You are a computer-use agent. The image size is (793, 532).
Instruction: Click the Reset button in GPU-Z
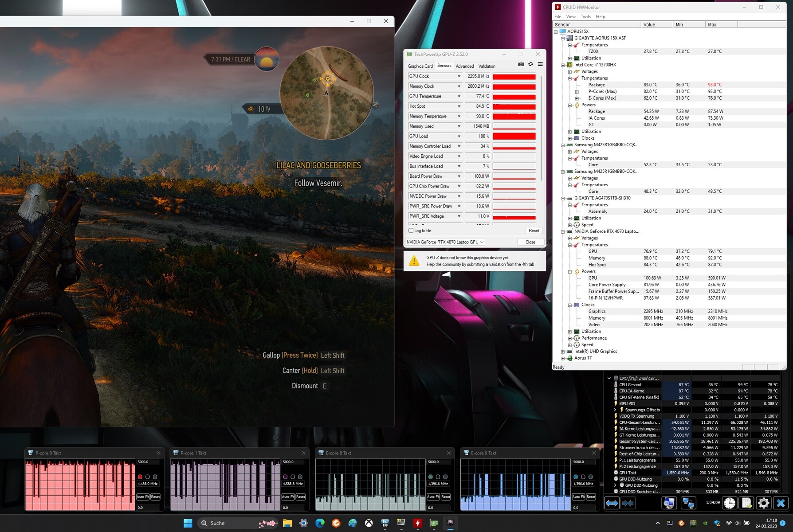tap(534, 231)
